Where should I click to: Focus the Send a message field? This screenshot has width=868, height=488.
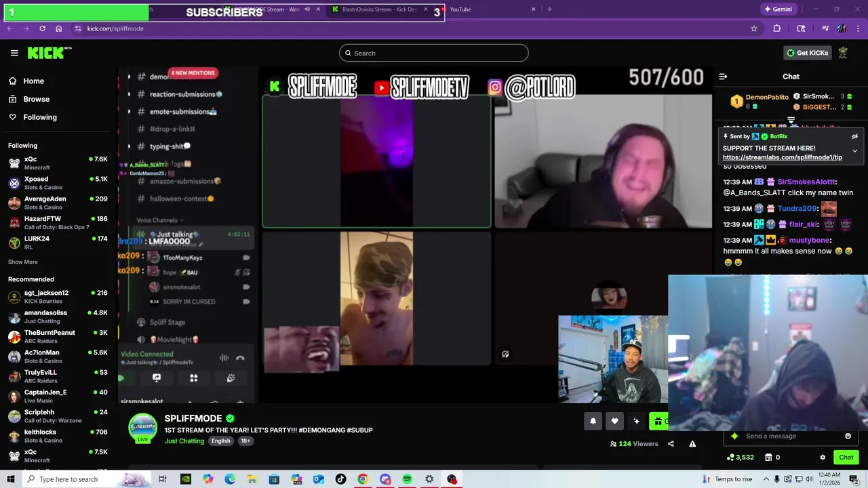(x=792, y=436)
